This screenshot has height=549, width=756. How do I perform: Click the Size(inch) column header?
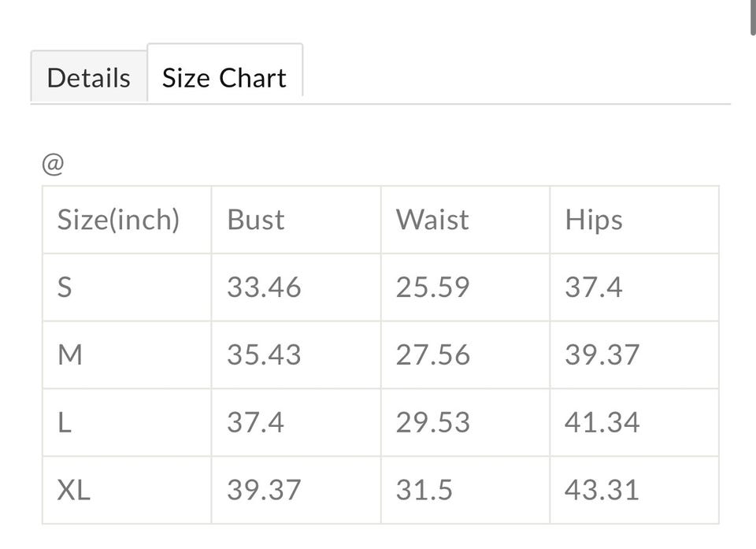[x=118, y=220]
